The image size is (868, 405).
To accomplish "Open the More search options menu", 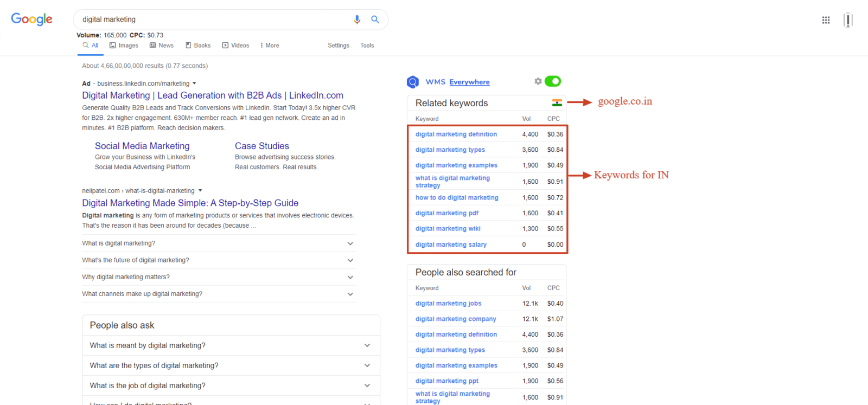I will click(x=270, y=46).
